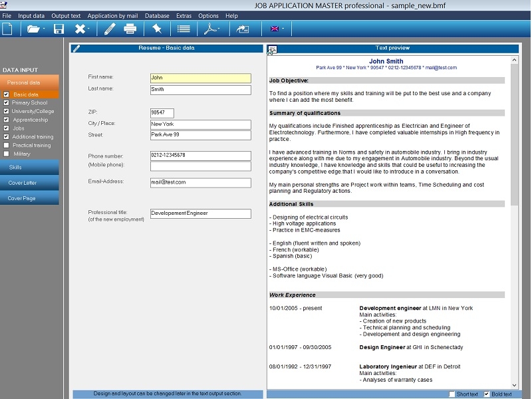
Task: Save the file via floppy disk icon
Action: point(59,29)
